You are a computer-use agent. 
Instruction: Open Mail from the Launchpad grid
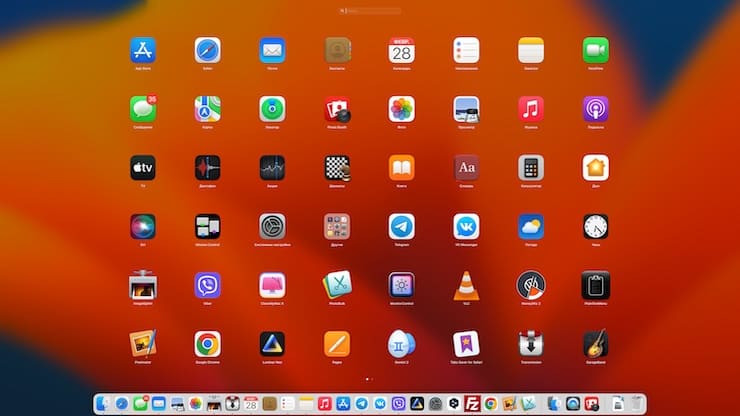click(272, 50)
